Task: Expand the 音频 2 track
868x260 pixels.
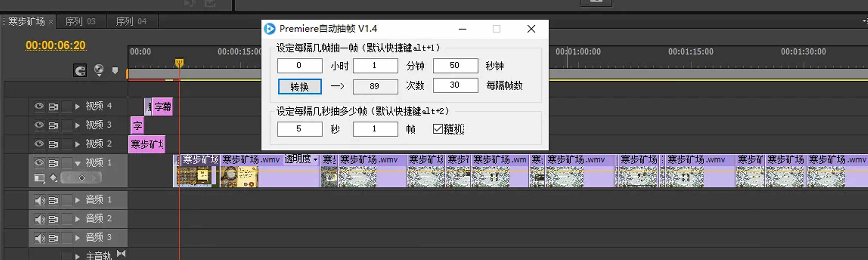Action: tap(78, 219)
